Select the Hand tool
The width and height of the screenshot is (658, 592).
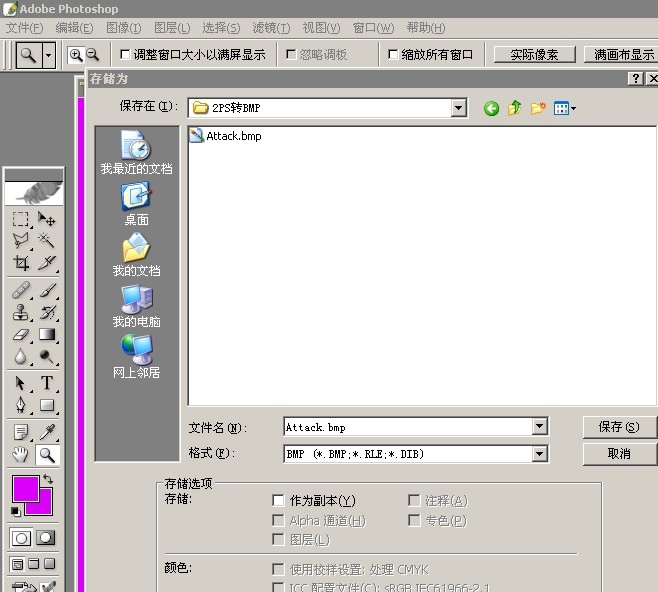coord(20,454)
